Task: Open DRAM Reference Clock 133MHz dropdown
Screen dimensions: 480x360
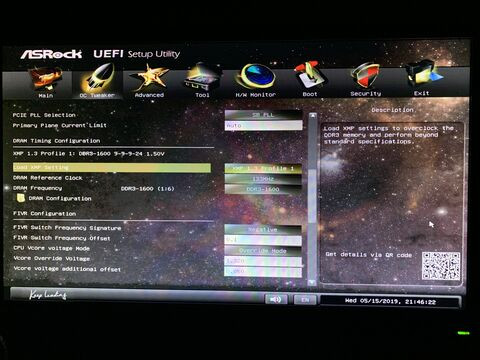Action: click(263, 179)
